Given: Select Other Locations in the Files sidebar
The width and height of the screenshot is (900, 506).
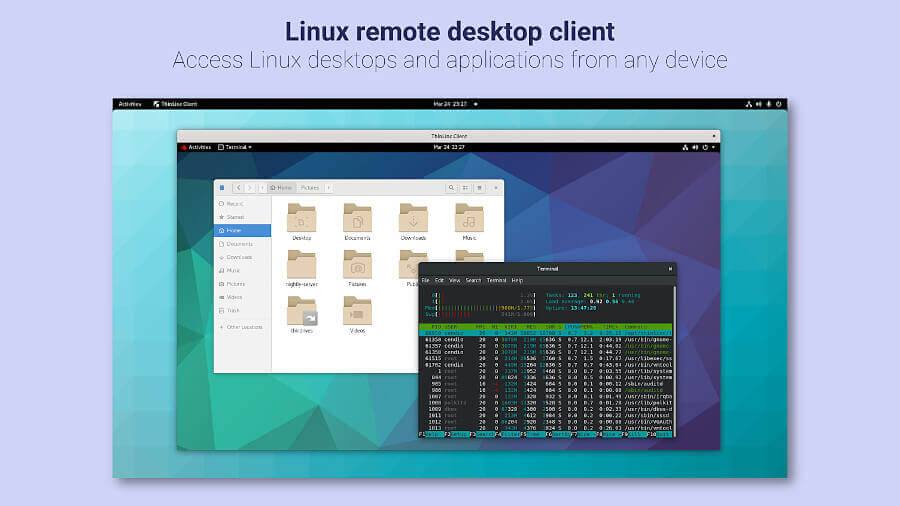Looking at the screenshot, I should pos(243,327).
